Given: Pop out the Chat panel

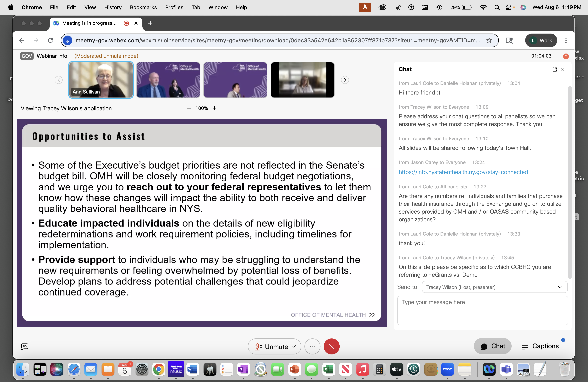Looking at the screenshot, I should click(x=554, y=70).
